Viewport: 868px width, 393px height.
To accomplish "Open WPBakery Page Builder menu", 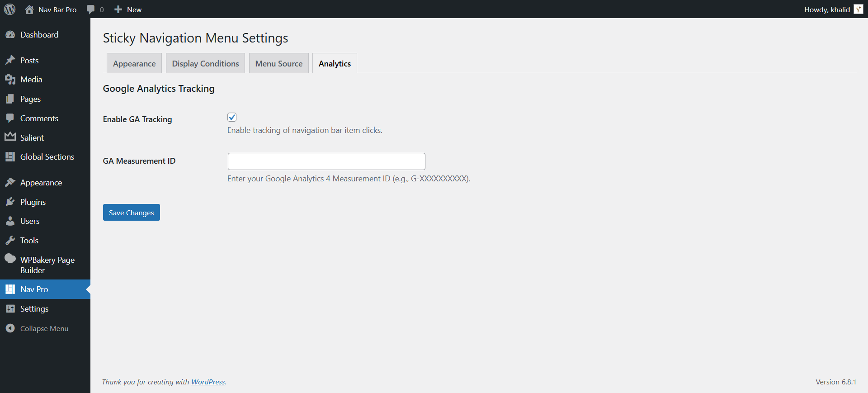I will [x=45, y=265].
